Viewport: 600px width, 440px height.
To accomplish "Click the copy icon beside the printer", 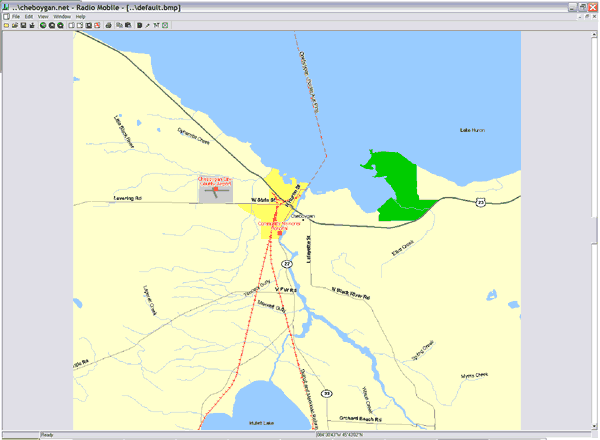I will tap(119, 25).
